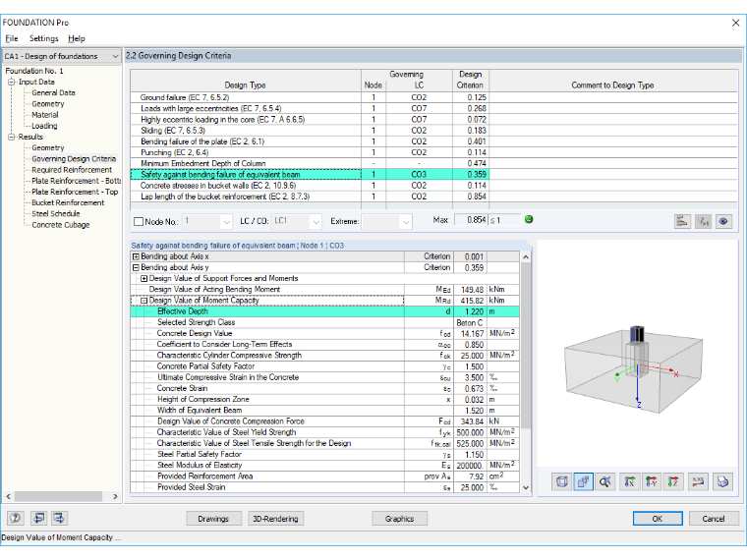Toggle the dimension values display icon

pyautogui.click(x=698, y=482)
